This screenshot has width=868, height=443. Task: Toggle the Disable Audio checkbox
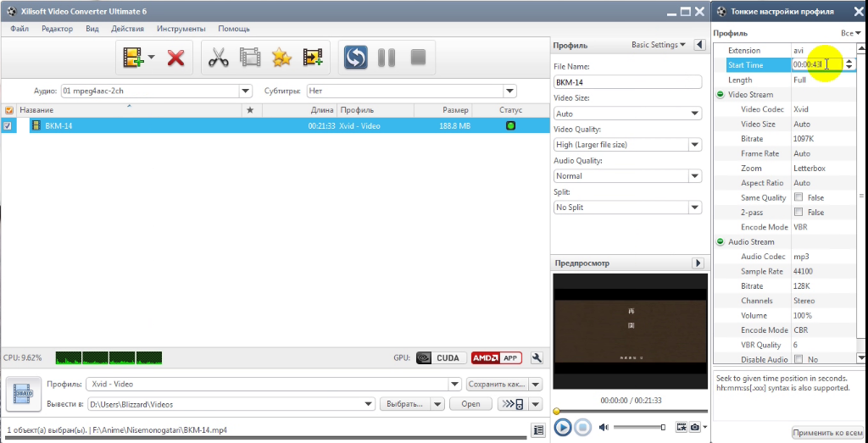(798, 359)
